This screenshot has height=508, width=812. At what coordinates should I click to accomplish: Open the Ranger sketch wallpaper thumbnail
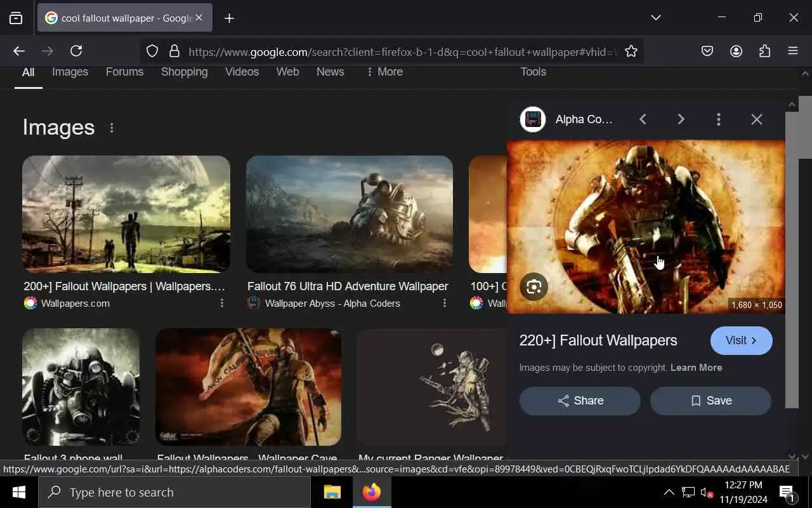[431, 387]
